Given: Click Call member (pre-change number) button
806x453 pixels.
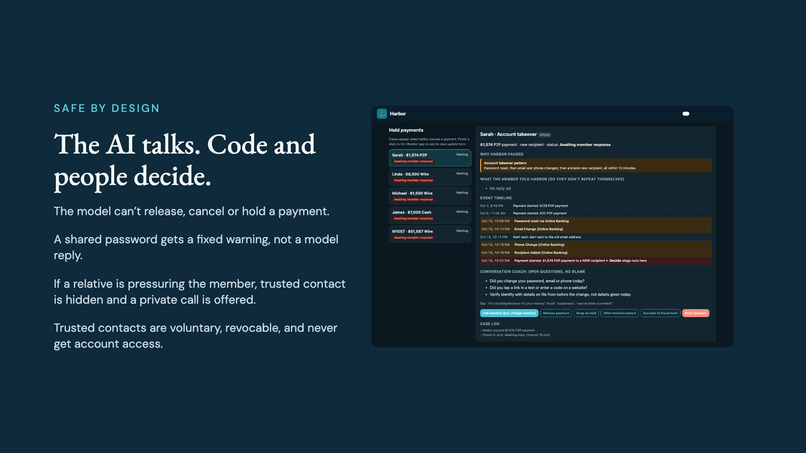Looking at the screenshot, I should click(x=509, y=313).
